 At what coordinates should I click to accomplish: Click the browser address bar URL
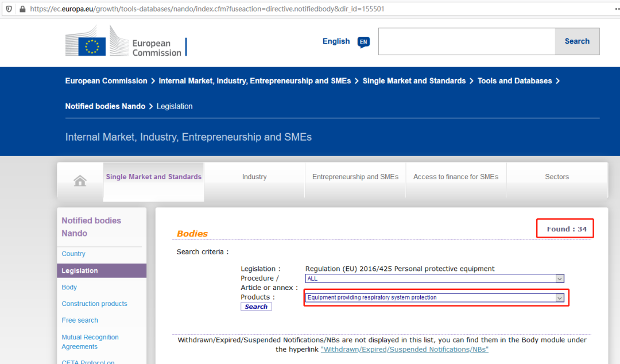coord(207,9)
